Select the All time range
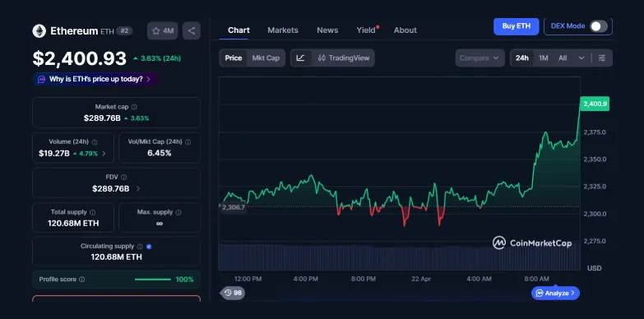 (563, 58)
